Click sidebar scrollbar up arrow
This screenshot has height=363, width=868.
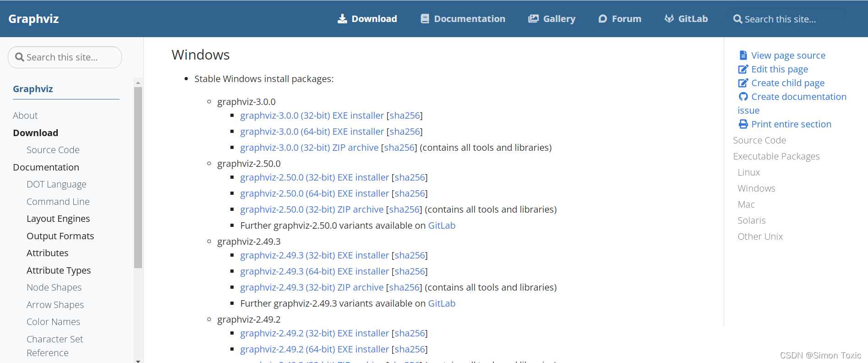[138, 83]
